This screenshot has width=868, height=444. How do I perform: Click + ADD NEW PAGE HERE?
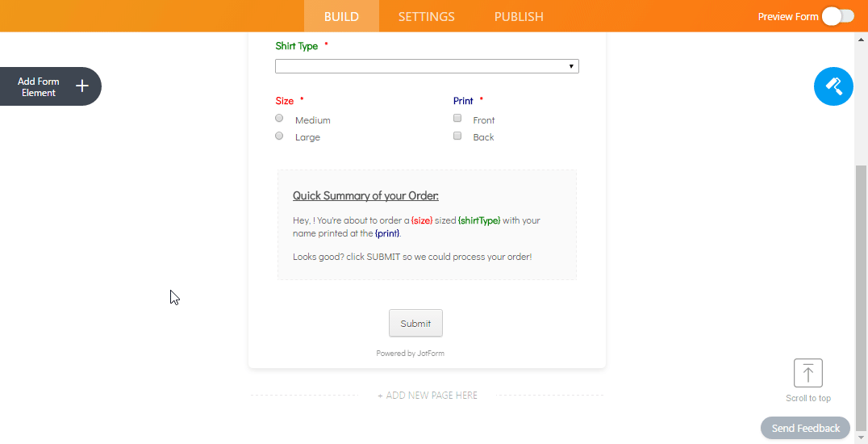click(428, 396)
